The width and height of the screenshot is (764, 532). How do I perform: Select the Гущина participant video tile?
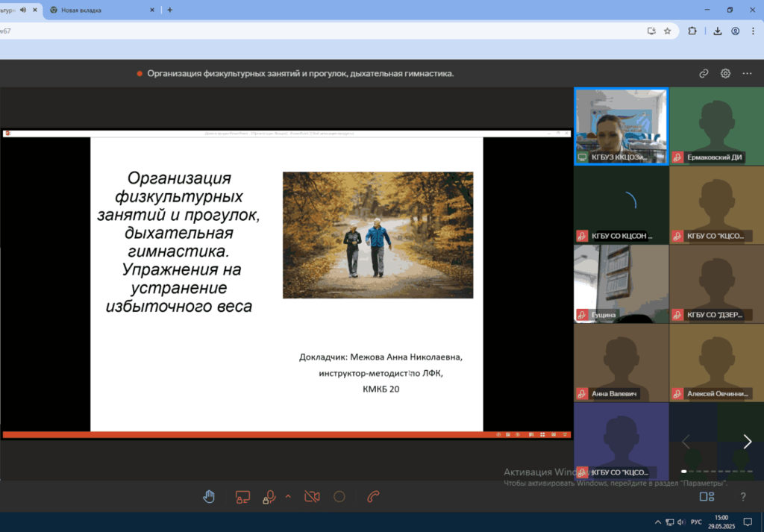[x=621, y=284]
